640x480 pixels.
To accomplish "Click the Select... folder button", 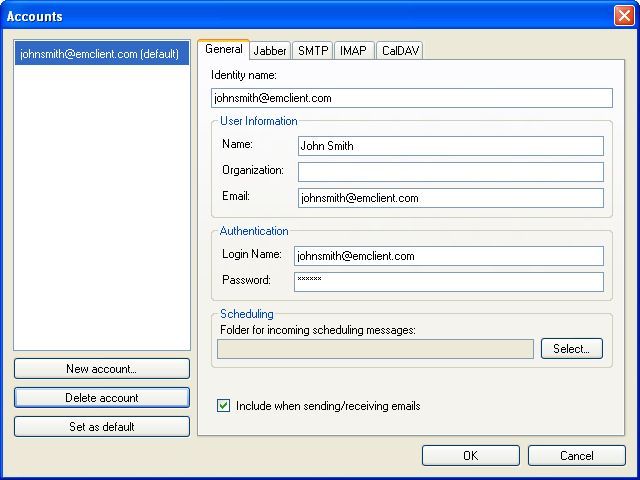I will click(571, 349).
